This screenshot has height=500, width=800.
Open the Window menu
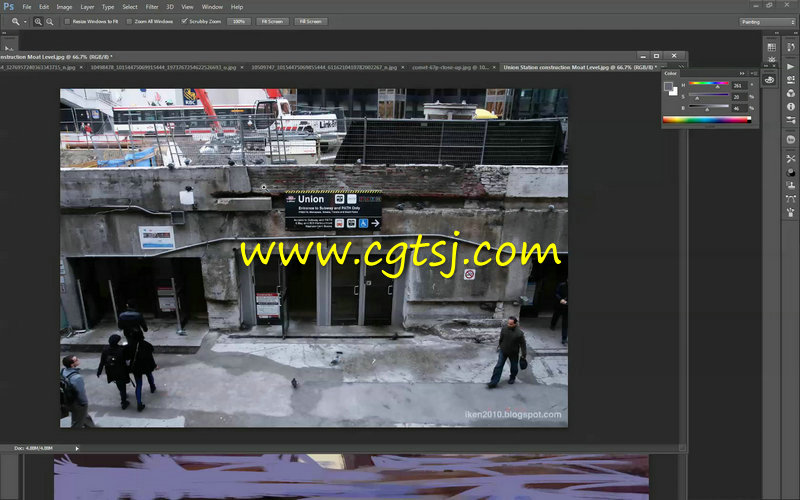pos(212,7)
